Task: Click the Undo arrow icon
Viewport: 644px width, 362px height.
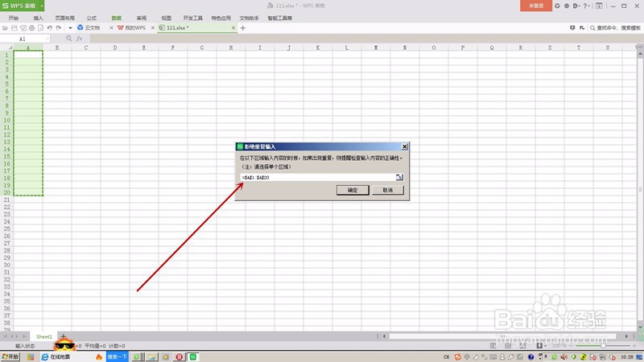Action: click(50, 28)
